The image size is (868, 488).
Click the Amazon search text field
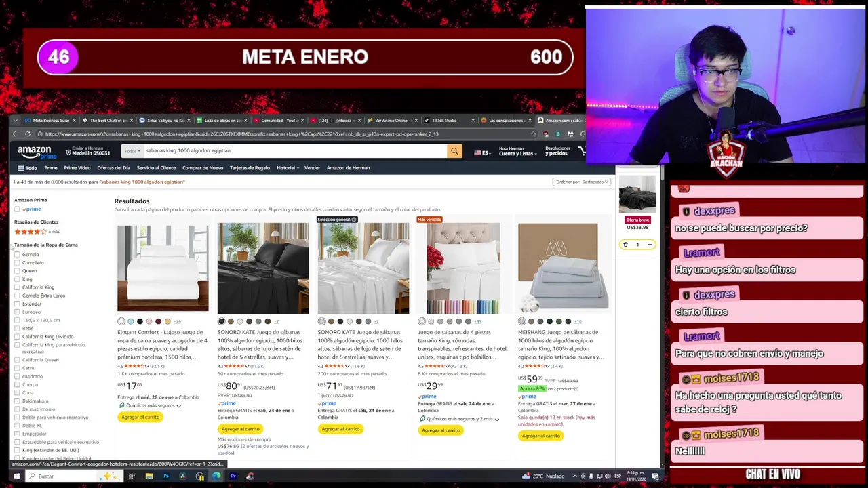[294, 151]
